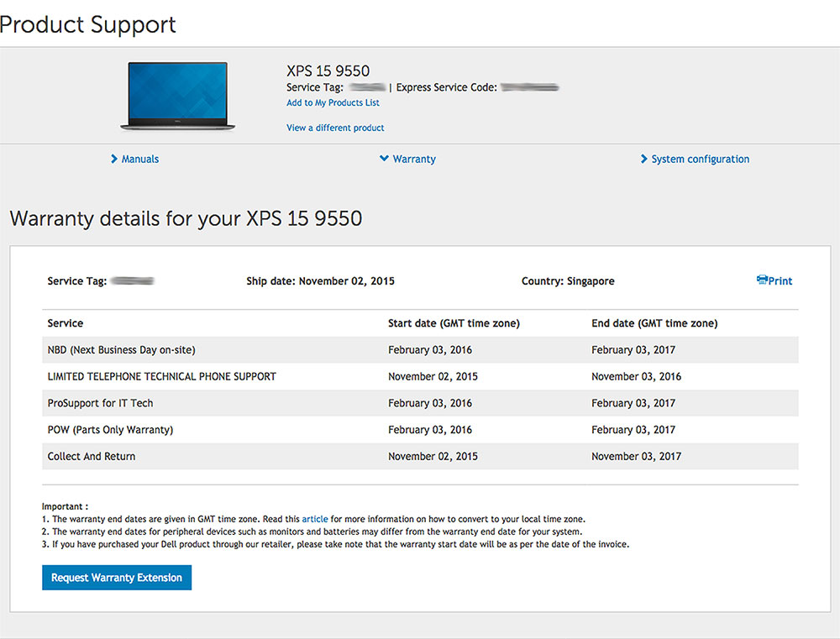Select the Collect And Return row
This screenshot has height=639, width=840.
click(x=420, y=456)
